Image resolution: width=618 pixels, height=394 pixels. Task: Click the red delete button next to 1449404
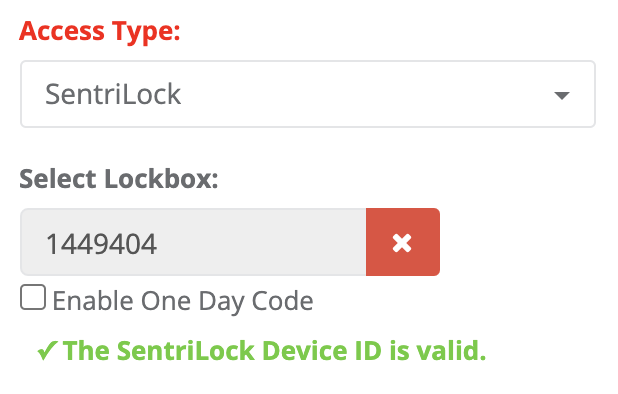403,242
